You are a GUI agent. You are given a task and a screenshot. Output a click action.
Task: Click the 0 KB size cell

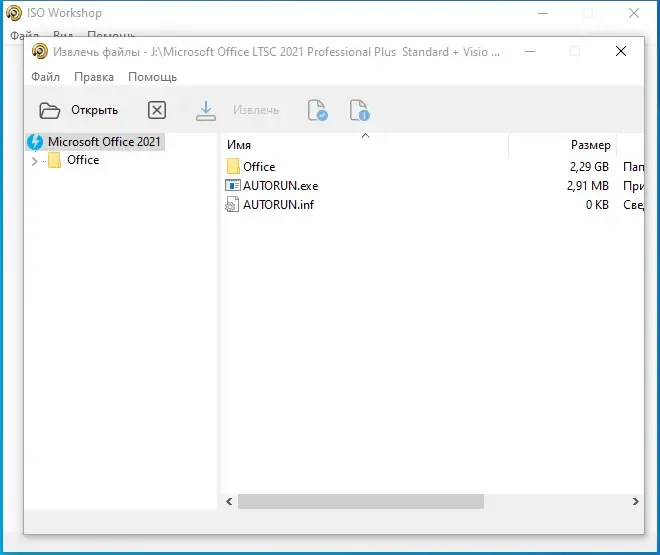(597, 204)
